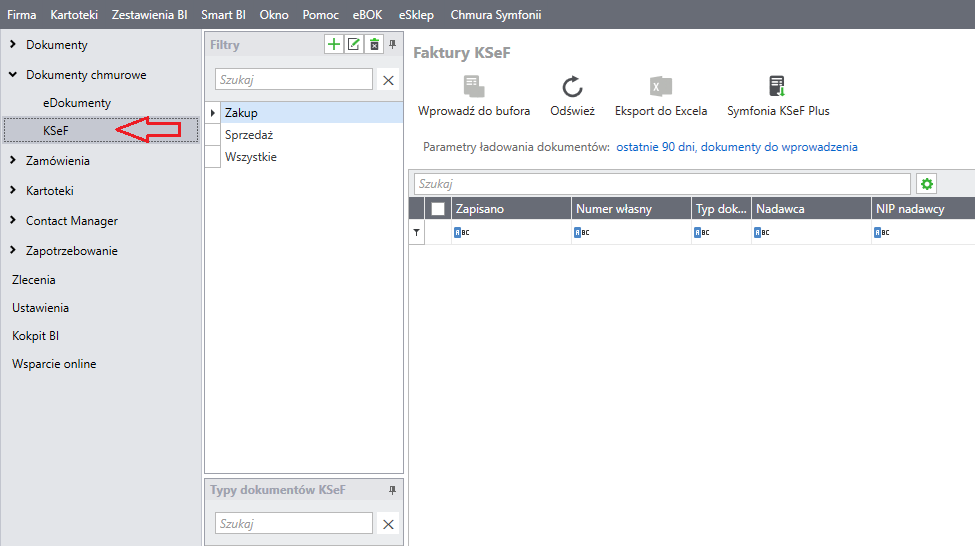
Task: Click the Faktury KSeF search field
Action: [x=661, y=184]
